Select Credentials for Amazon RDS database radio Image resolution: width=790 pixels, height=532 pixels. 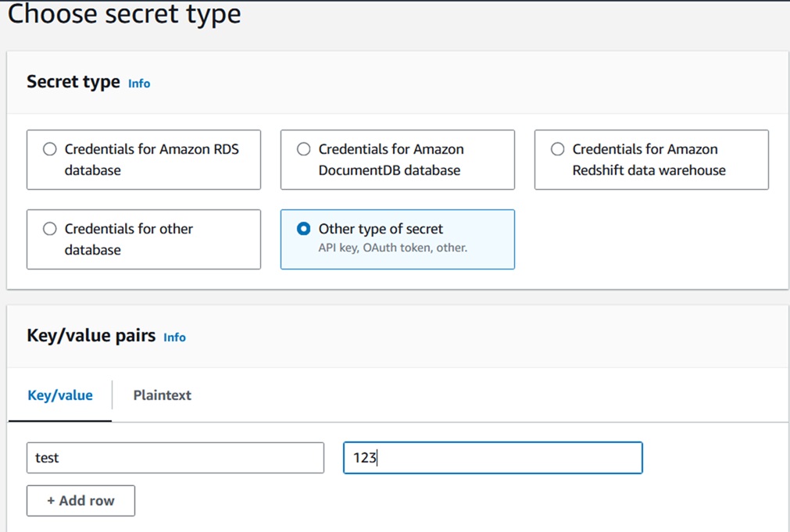point(50,149)
